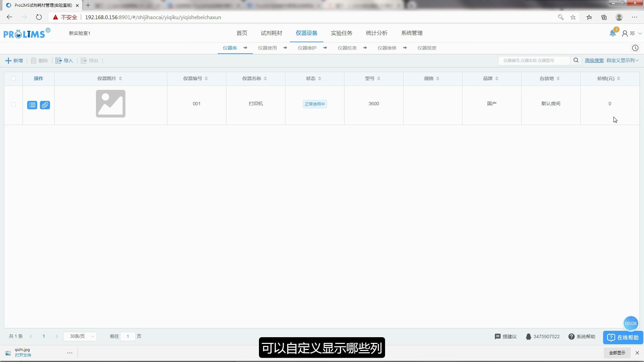Click 在线帮助 button

click(623, 338)
